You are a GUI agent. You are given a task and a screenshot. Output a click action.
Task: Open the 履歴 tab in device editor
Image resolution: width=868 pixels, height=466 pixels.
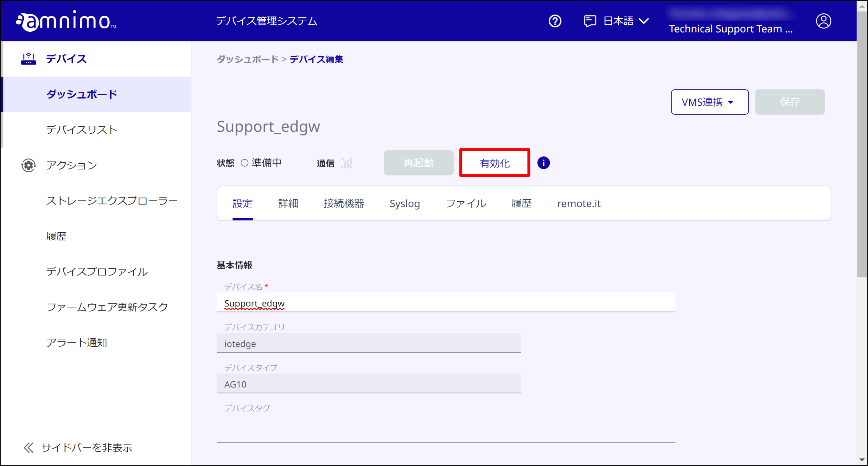point(521,203)
